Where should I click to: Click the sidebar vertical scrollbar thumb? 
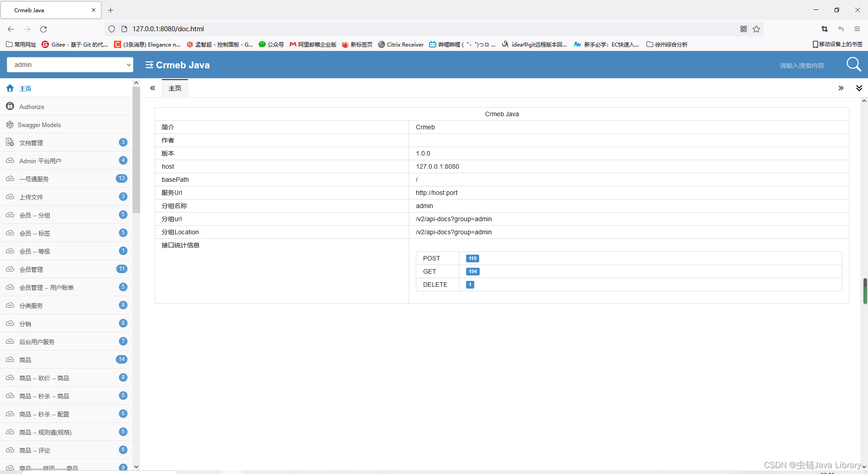point(136,149)
